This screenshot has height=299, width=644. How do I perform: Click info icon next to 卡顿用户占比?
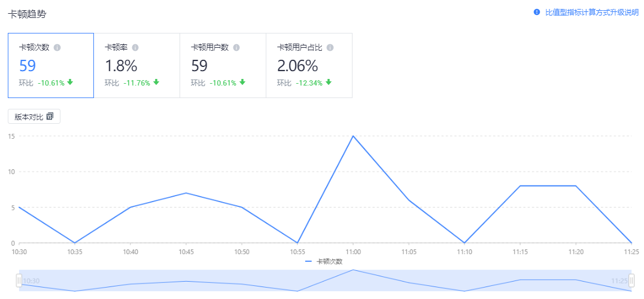point(330,48)
